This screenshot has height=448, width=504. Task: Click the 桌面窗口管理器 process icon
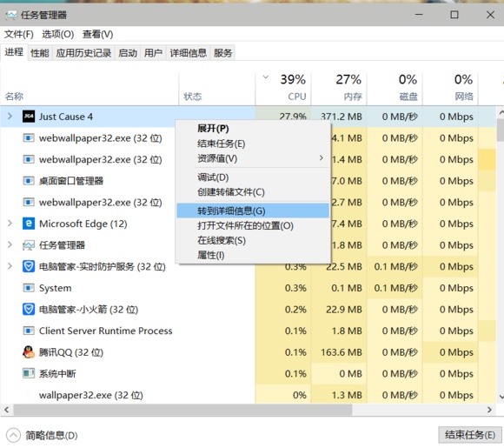click(29, 181)
